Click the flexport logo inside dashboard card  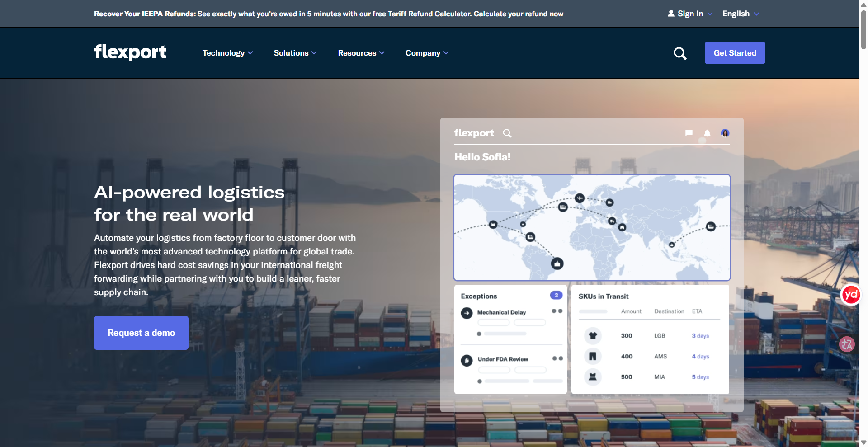point(474,133)
